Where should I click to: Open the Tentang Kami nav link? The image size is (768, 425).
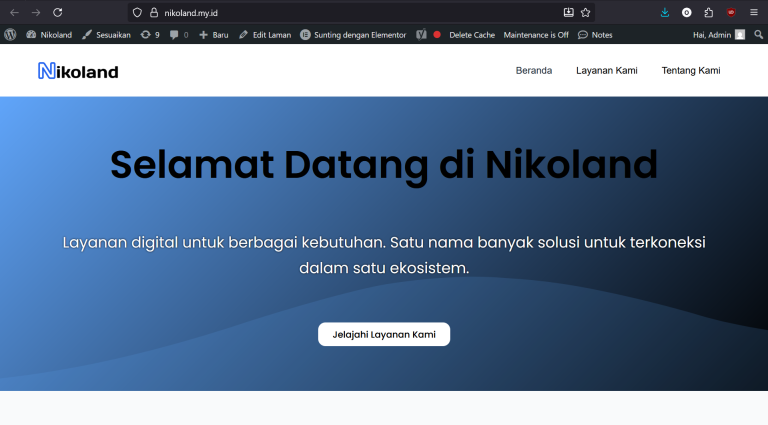tap(691, 71)
